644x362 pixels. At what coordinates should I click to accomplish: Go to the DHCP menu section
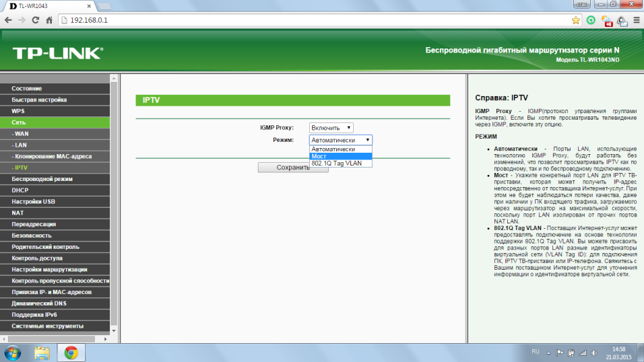coord(20,190)
